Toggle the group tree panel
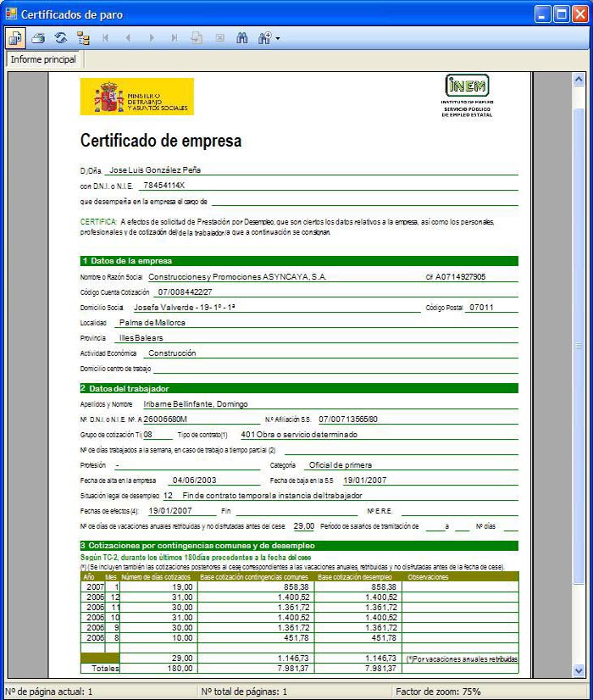The height and width of the screenshot is (700, 593). (x=83, y=38)
